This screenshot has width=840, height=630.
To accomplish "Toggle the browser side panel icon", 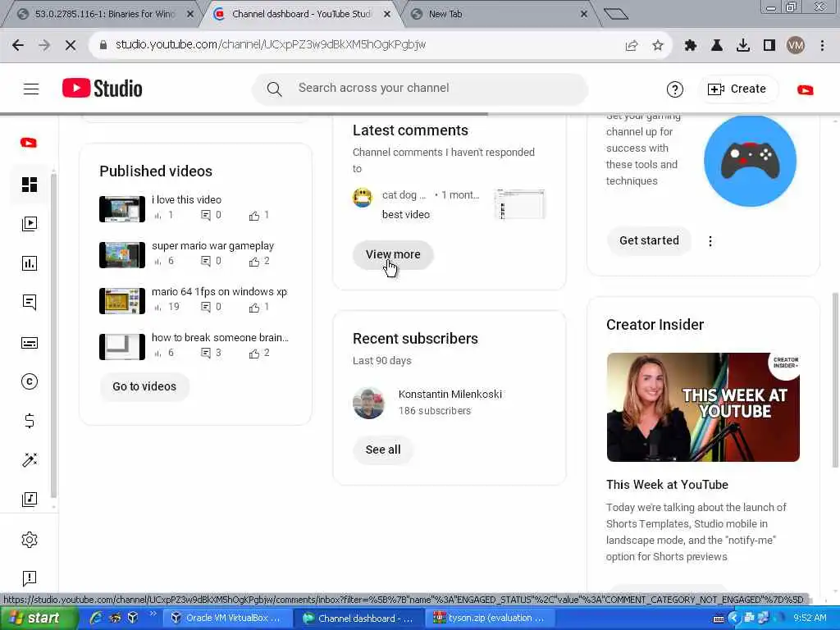I will click(x=769, y=46).
